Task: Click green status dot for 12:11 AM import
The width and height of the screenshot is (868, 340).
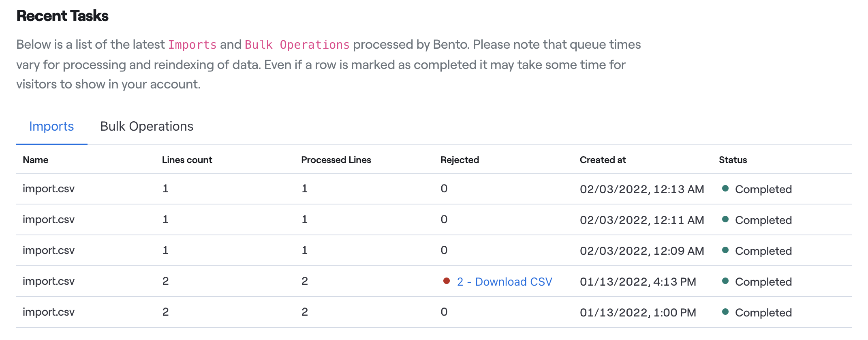Action: pyautogui.click(x=726, y=219)
